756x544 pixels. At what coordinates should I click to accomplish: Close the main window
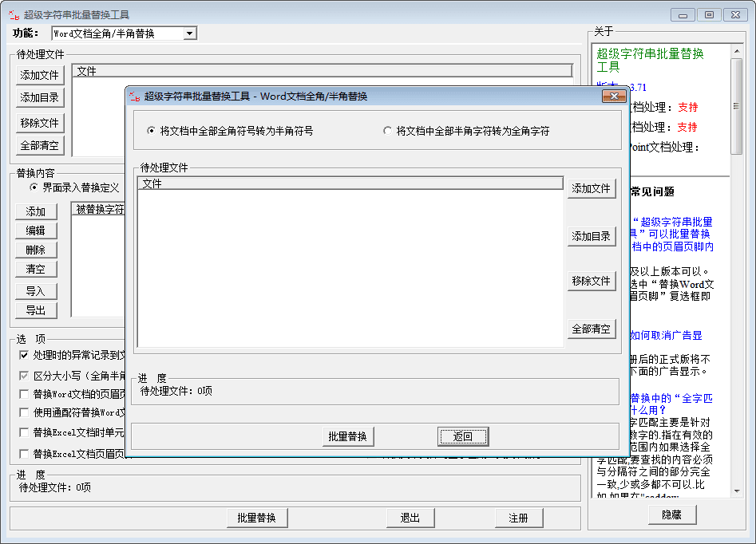pyautogui.click(x=735, y=15)
